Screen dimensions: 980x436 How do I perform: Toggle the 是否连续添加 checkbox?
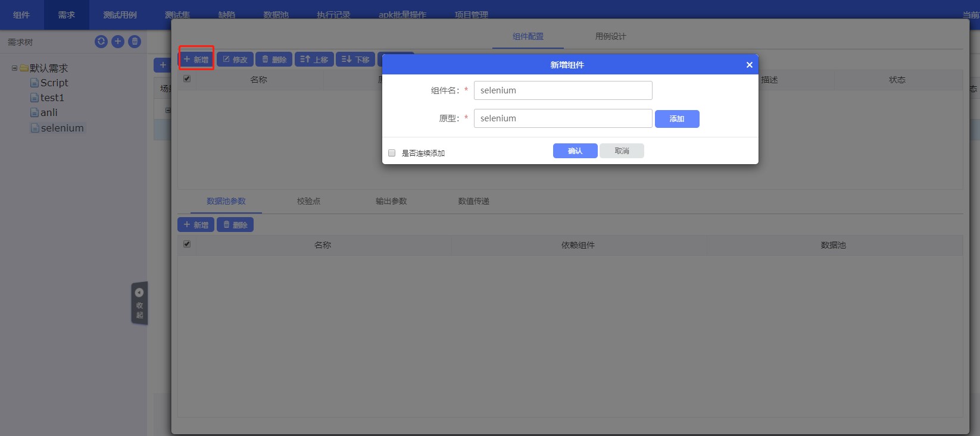click(x=392, y=153)
